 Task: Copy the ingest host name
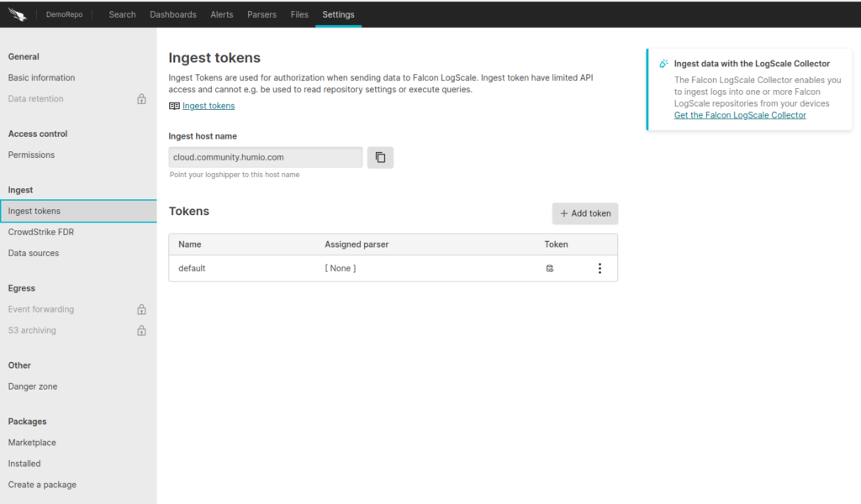point(380,157)
